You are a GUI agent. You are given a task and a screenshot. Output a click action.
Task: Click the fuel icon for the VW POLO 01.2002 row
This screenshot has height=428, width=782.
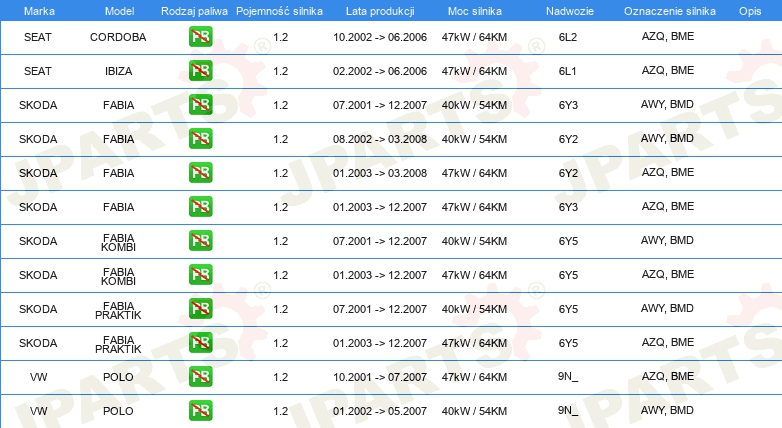[x=200, y=411]
